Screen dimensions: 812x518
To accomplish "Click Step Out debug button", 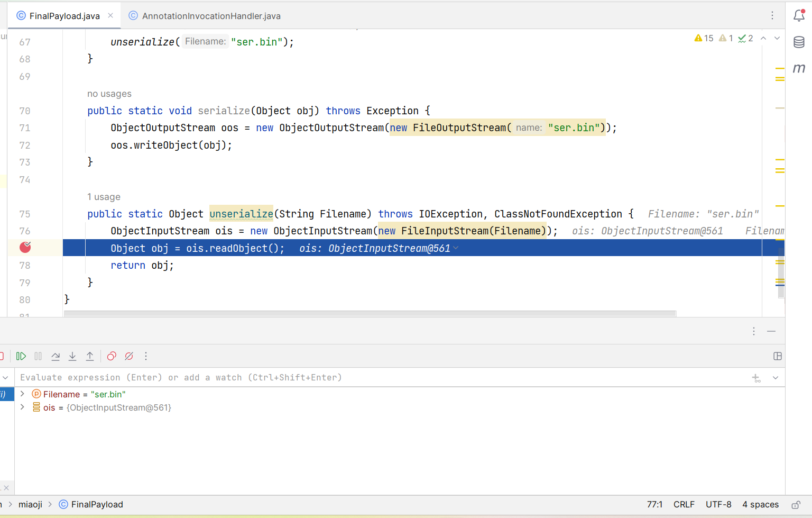I will (90, 356).
